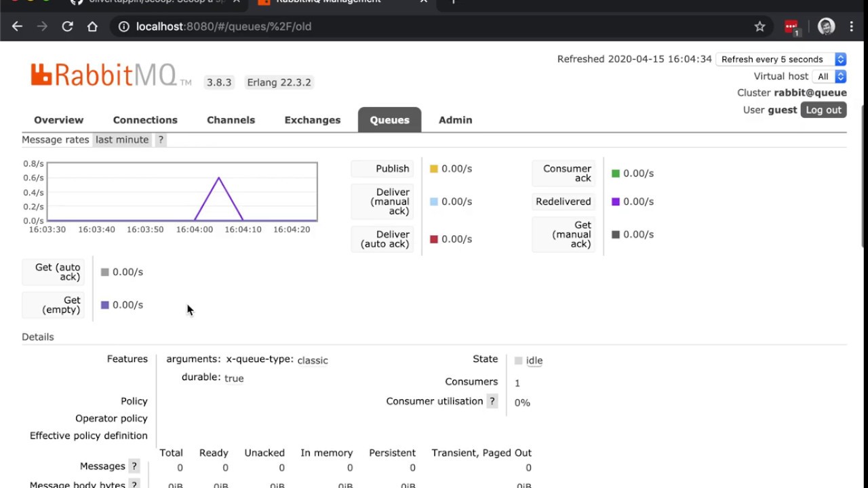Click the purple peak in the rates chart

218,178
